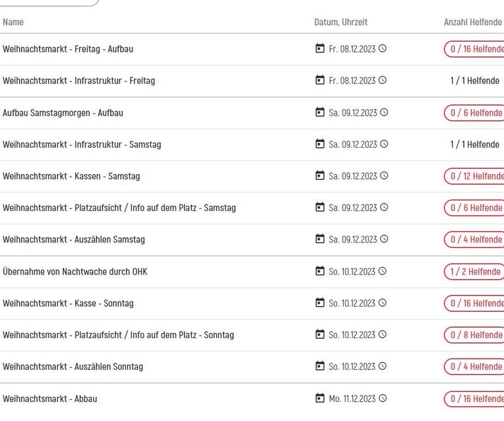Image resolution: width=504 pixels, height=421 pixels.
Task: Click the 0 / 8 Helfende badge
Action: (x=474, y=335)
